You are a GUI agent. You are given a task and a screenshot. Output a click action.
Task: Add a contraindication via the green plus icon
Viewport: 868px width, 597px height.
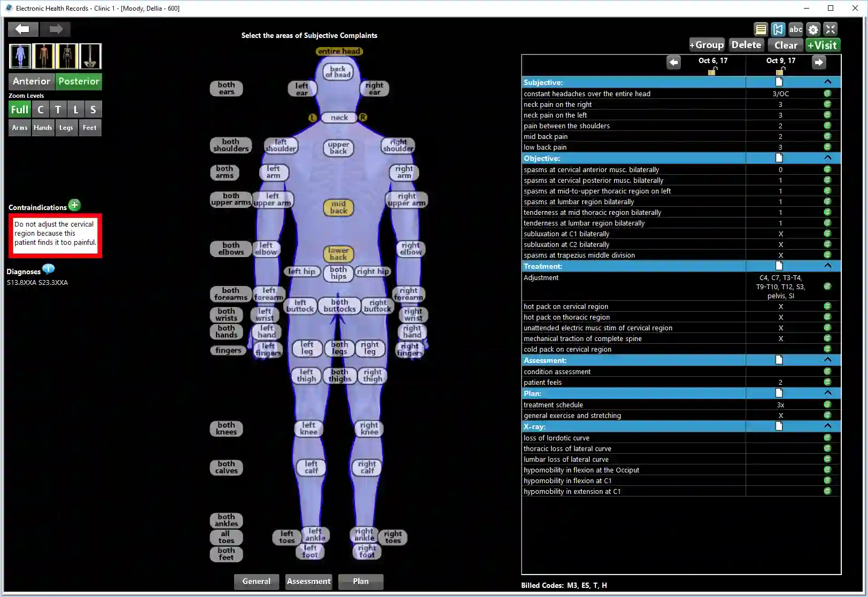tap(75, 205)
